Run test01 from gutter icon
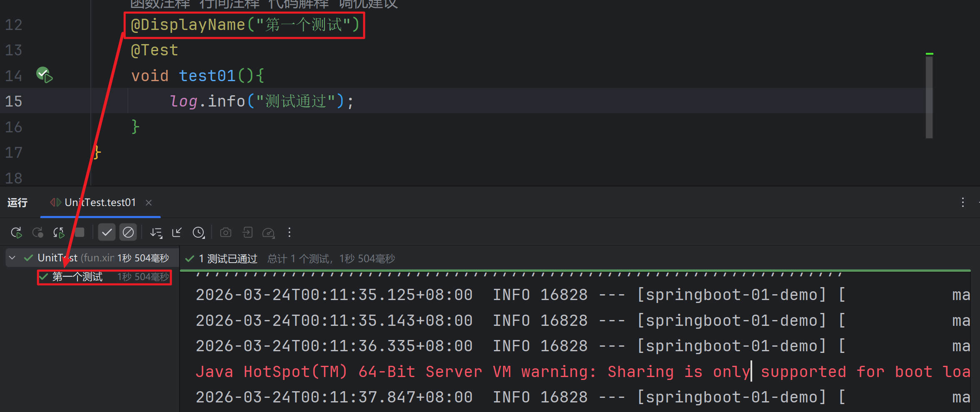This screenshot has height=412, width=980. (44, 75)
